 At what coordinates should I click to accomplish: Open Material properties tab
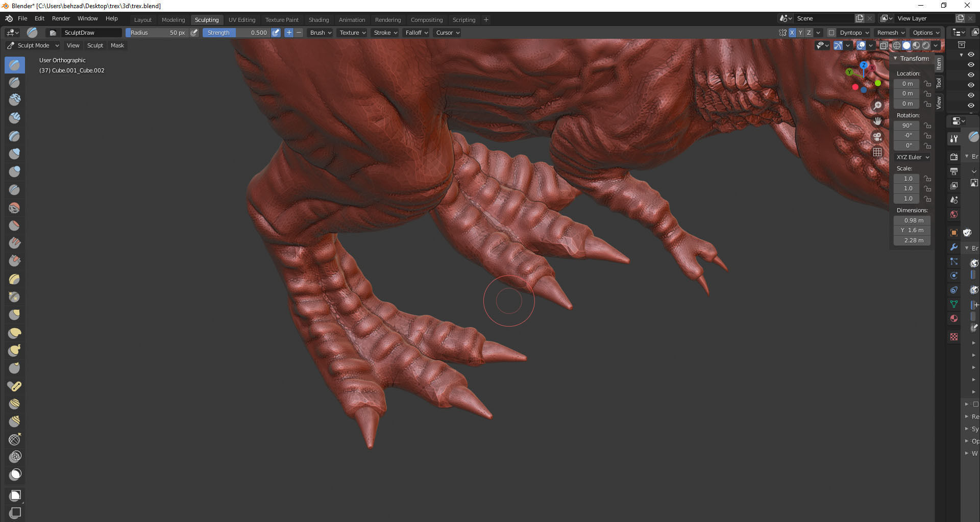pyautogui.click(x=953, y=318)
